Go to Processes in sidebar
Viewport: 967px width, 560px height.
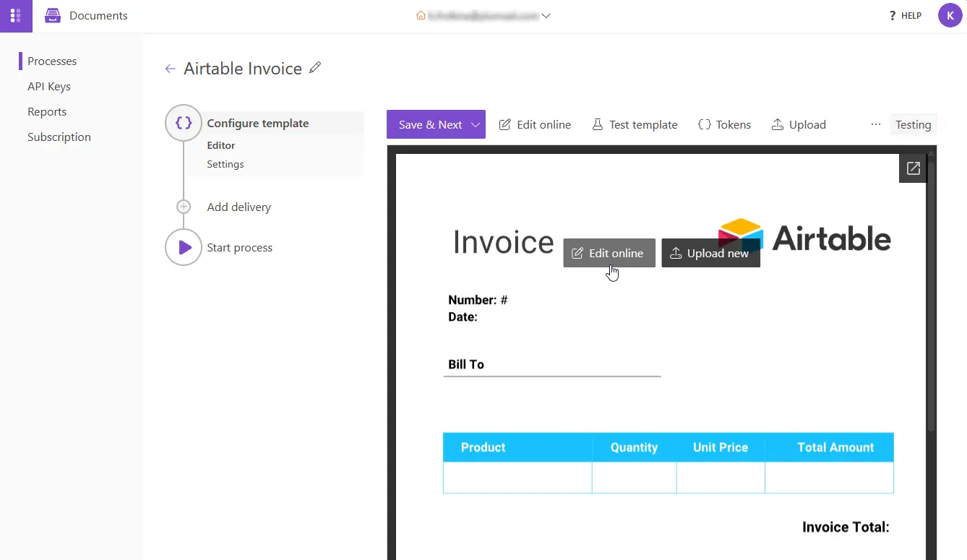coord(52,61)
